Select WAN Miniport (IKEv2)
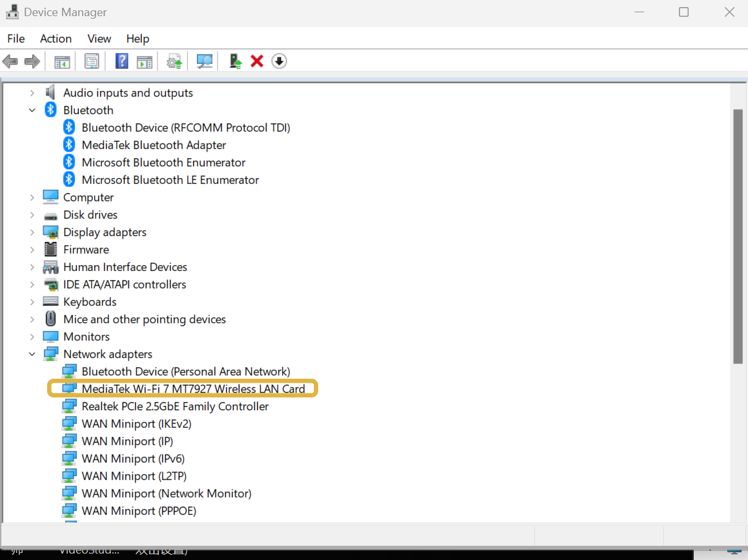The image size is (748, 560). point(136,424)
